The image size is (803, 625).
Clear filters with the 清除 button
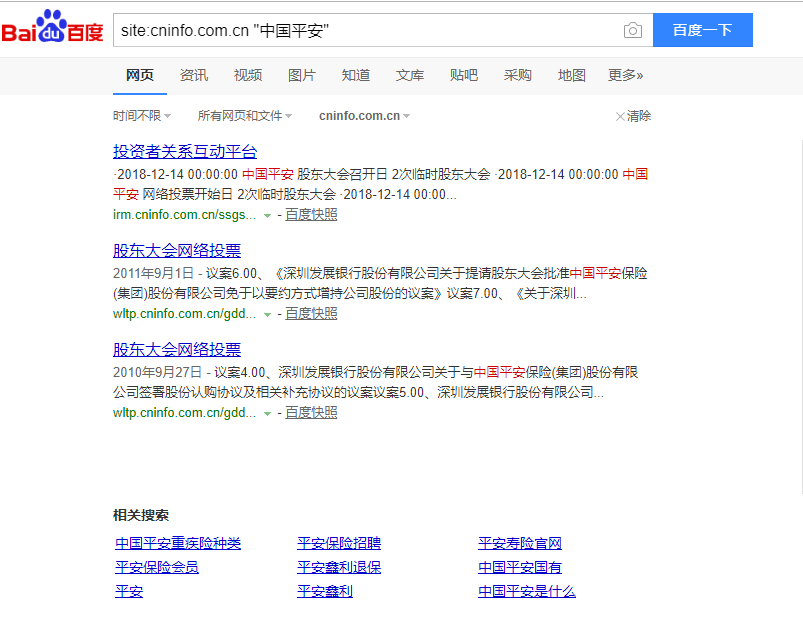tap(633, 116)
